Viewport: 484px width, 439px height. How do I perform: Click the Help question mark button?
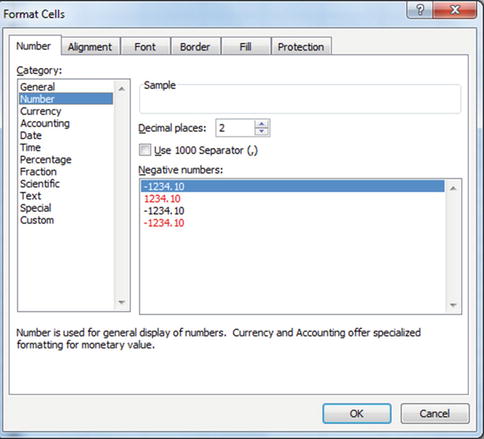[x=420, y=10]
